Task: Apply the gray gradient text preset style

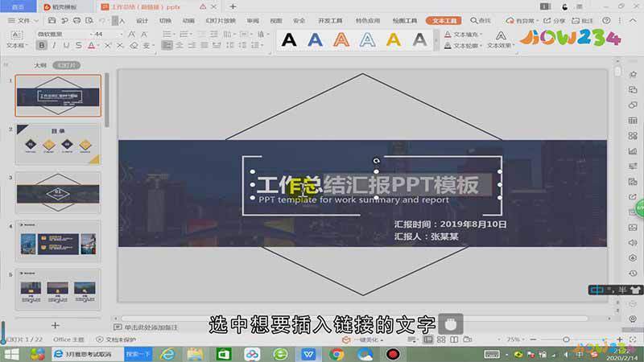Action: (419, 39)
